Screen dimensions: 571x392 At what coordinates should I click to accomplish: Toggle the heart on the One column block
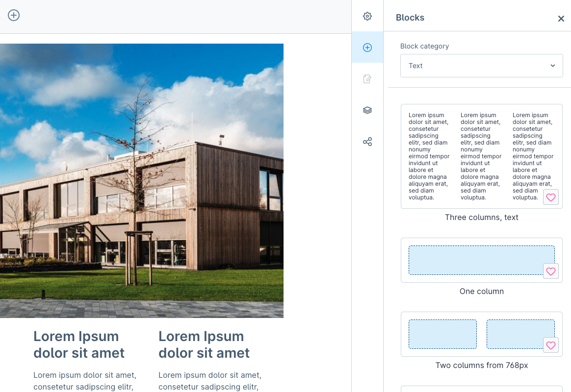[x=551, y=271]
